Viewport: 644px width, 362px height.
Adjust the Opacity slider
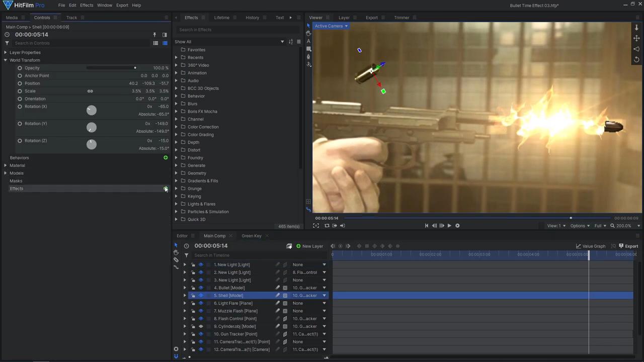111,68
